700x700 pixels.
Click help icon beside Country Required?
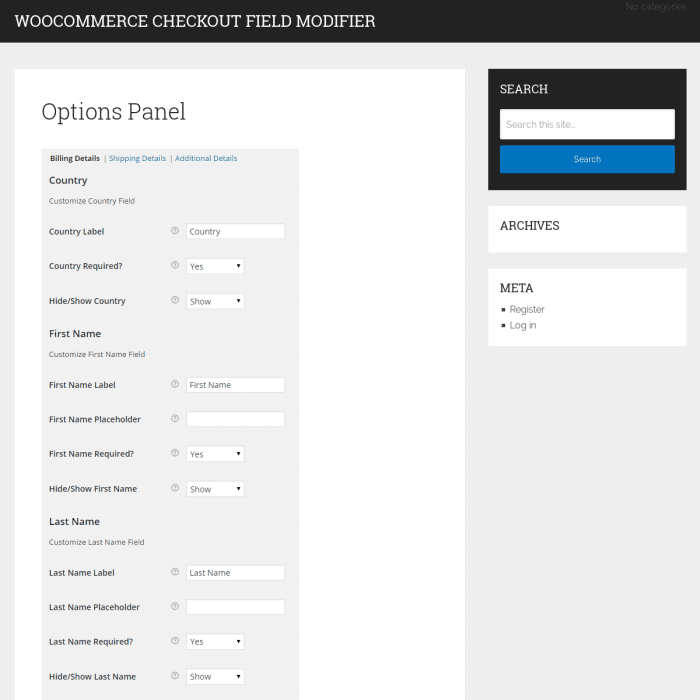(x=175, y=266)
